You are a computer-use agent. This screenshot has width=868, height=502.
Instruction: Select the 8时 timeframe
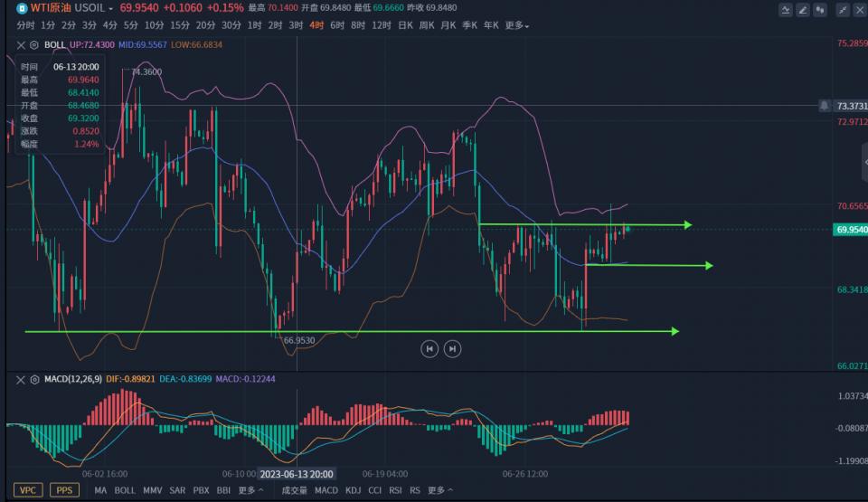358,25
